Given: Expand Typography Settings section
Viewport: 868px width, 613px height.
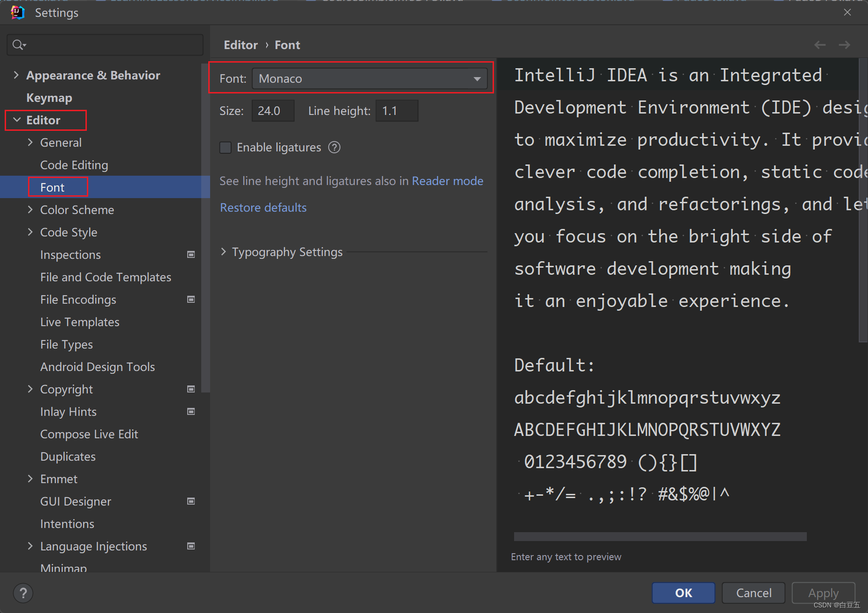Looking at the screenshot, I should pyautogui.click(x=223, y=252).
